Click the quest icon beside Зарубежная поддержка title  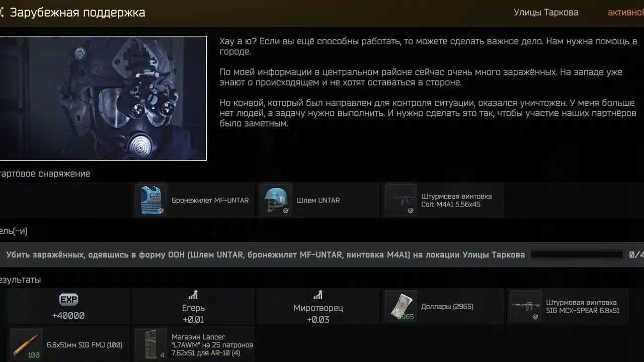coord(2,12)
